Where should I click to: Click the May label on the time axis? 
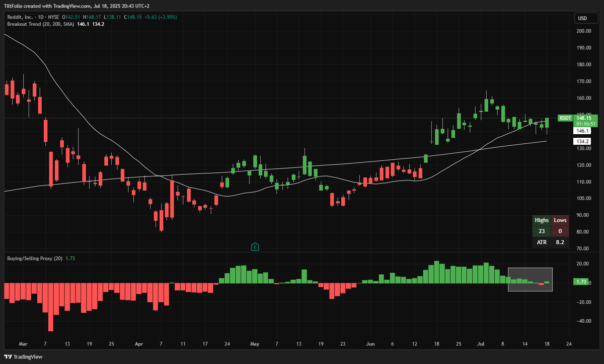click(255, 344)
